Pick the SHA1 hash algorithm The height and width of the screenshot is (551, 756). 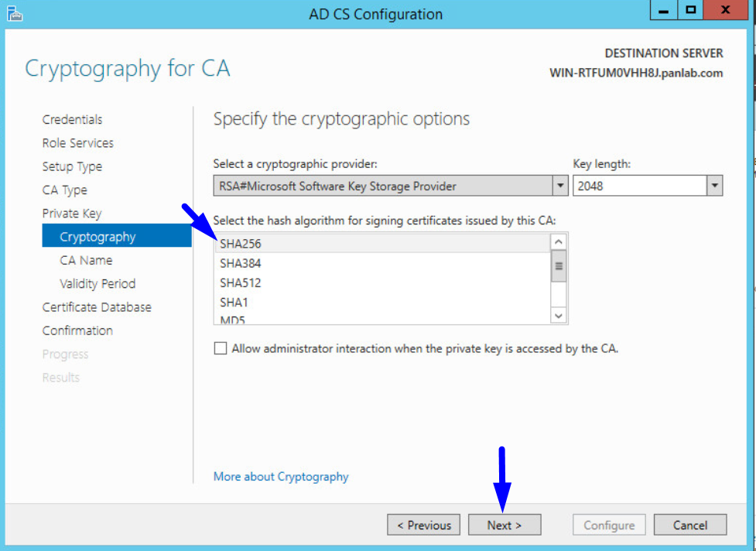[234, 302]
